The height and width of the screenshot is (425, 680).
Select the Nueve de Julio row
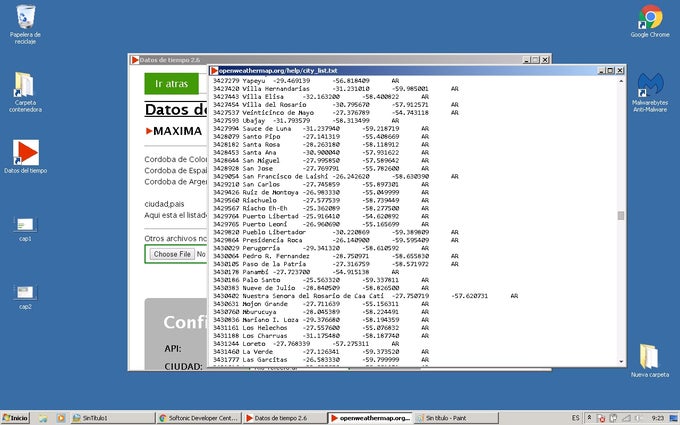[x=320, y=288]
